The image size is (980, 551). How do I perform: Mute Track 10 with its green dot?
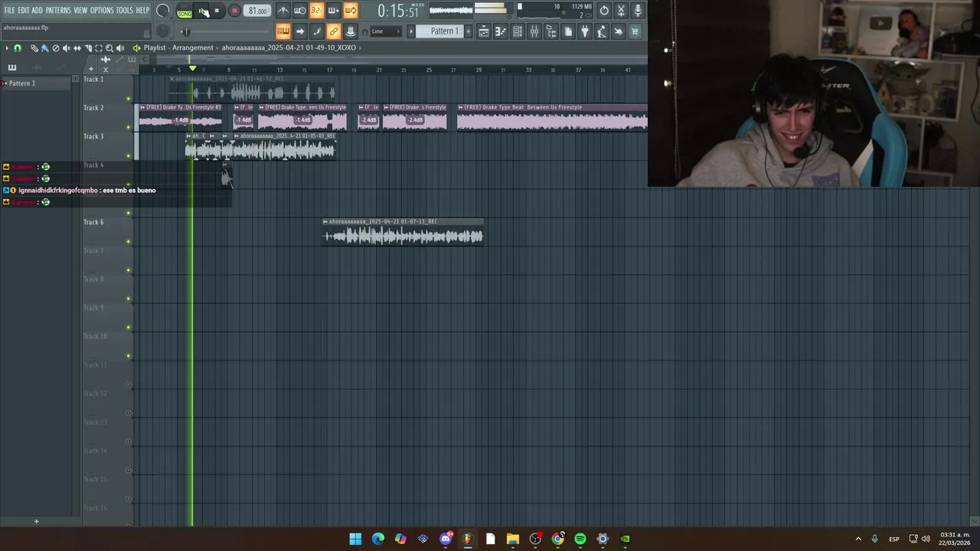[128, 356]
